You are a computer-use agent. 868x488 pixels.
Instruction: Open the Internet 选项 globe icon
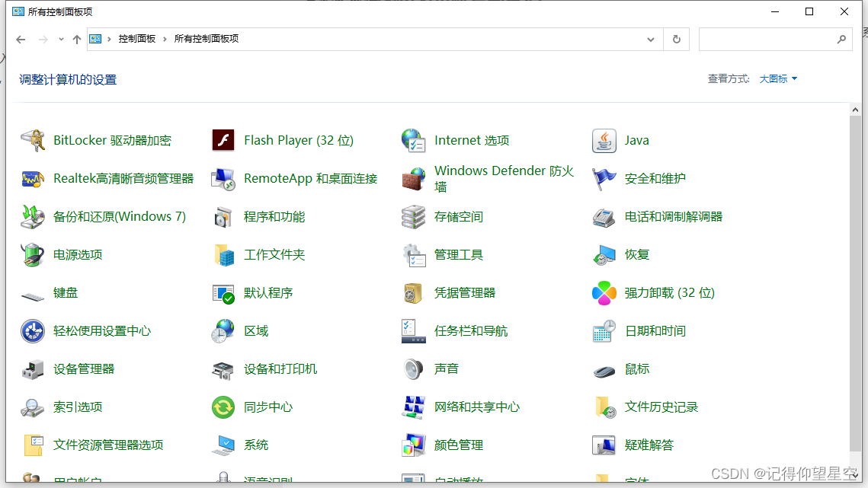point(413,141)
